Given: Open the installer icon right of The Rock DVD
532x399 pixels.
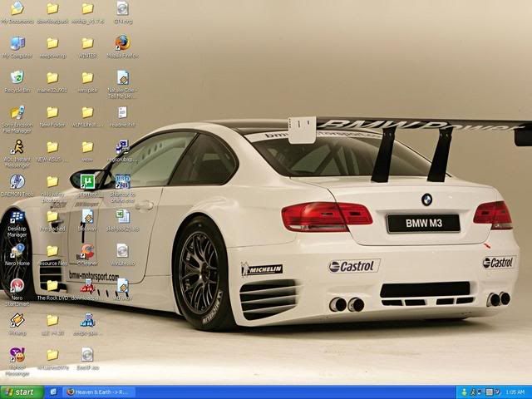Looking at the screenshot, I should [x=87, y=286].
